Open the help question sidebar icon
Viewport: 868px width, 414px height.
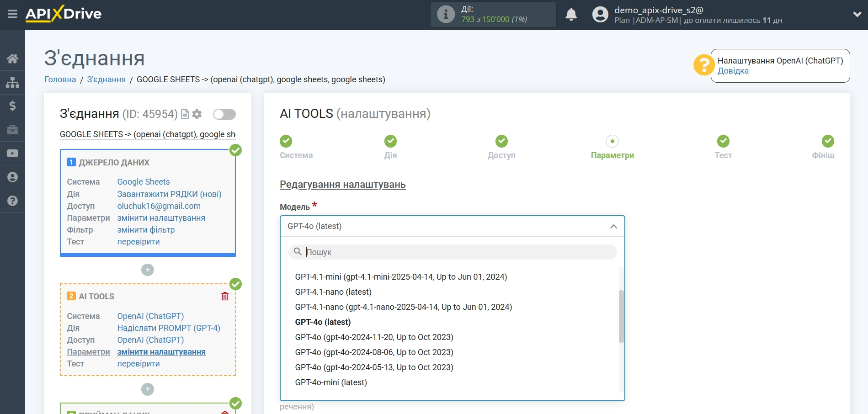pos(12,201)
